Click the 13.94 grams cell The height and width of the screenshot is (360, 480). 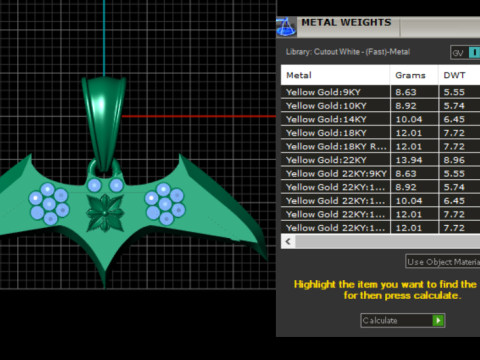[414, 160]
